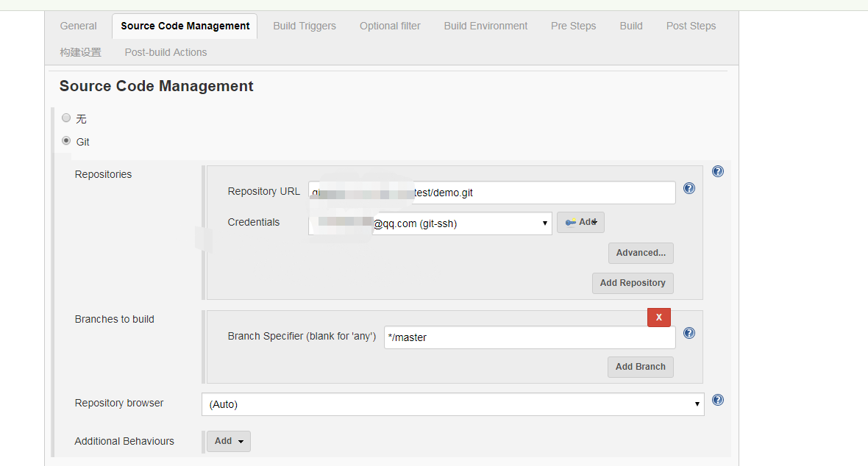The image size is (868, 466).
Task: Open help for the Repositories section
Action: tap(718, 171)
